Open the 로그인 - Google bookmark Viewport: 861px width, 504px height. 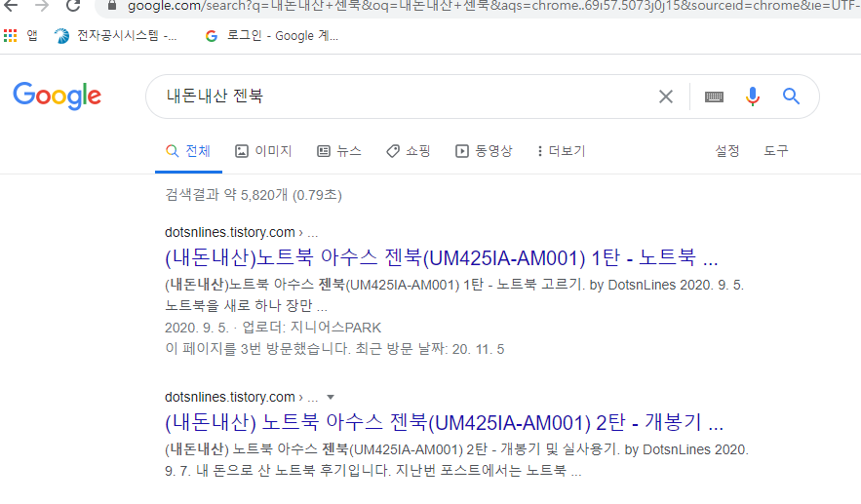pos(271,36)
